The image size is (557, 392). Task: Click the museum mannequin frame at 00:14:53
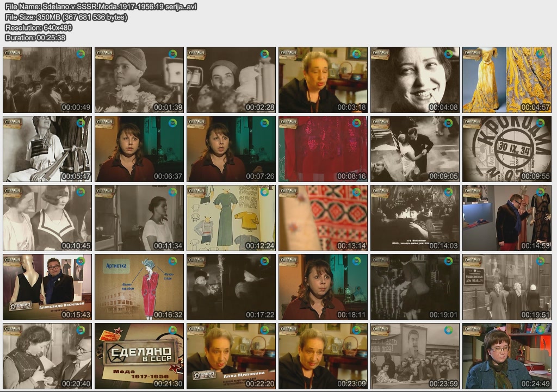506,218
